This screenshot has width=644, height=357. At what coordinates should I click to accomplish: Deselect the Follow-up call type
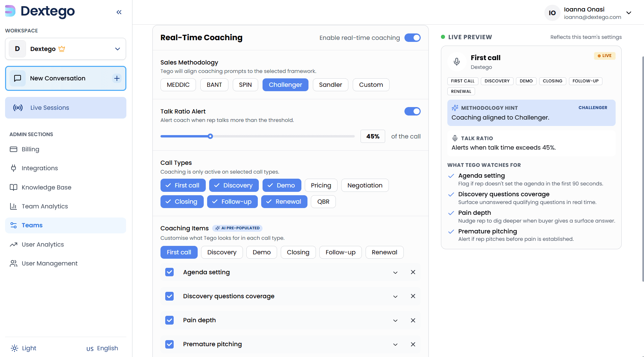coord(232,202)
